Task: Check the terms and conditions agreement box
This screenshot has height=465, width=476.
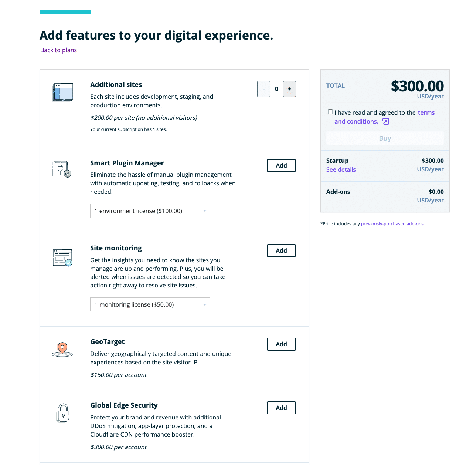Action: 330,112
